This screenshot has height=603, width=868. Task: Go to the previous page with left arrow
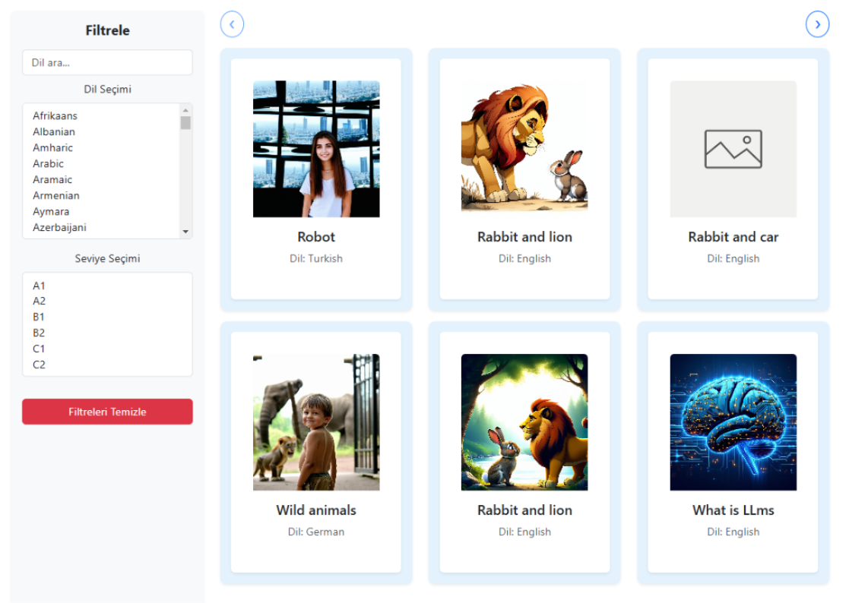[x=232, y=24]
